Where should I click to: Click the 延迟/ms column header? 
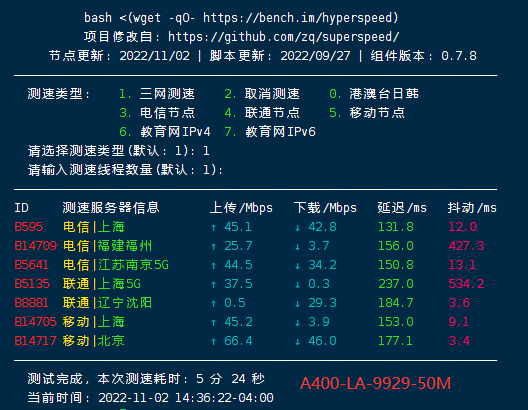click(x=402, y=208)
